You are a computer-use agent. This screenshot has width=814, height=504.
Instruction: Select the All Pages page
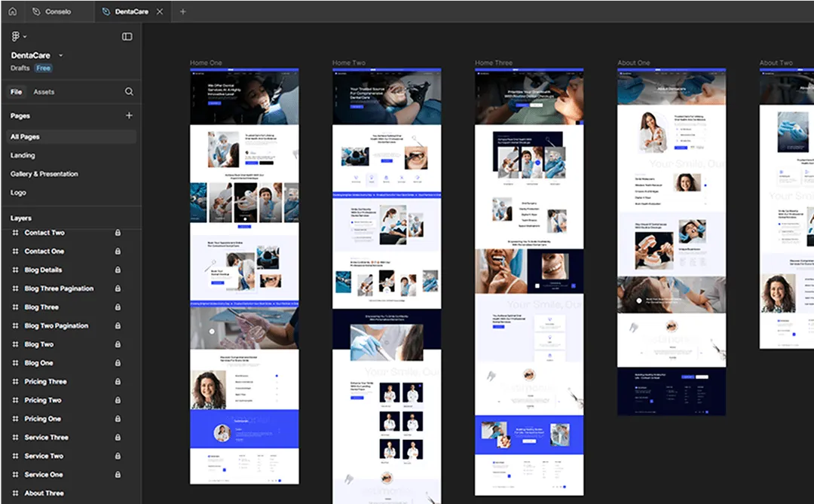71,136
